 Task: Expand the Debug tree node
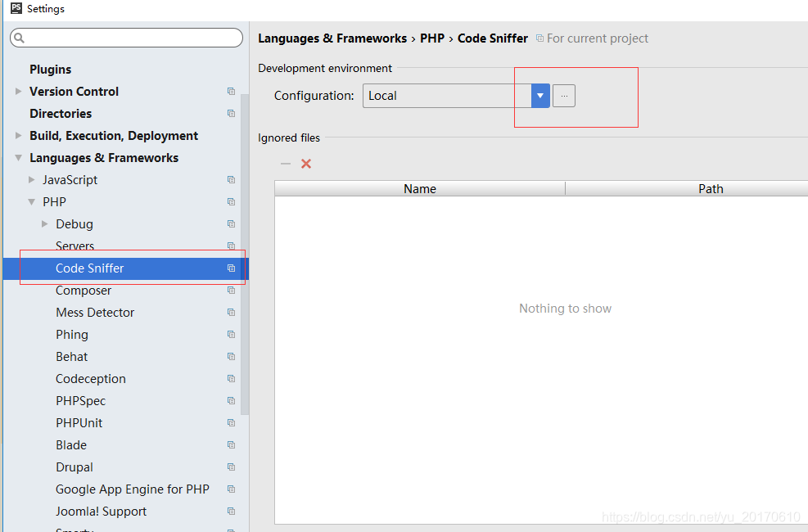point(44,223)
